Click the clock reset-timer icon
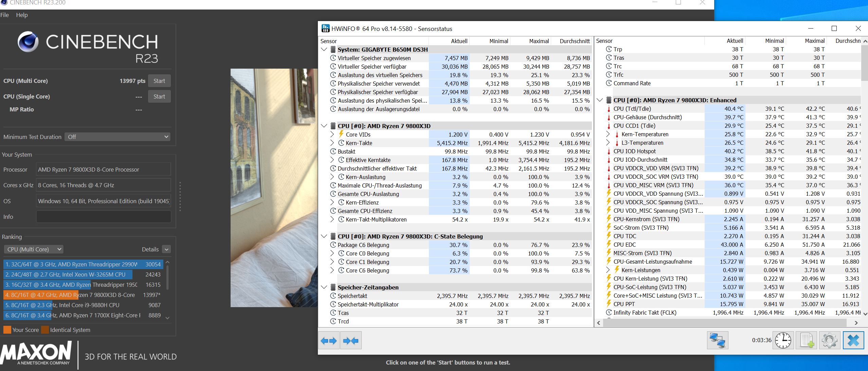This screenshot has width=868, height=371. point(783,340)
